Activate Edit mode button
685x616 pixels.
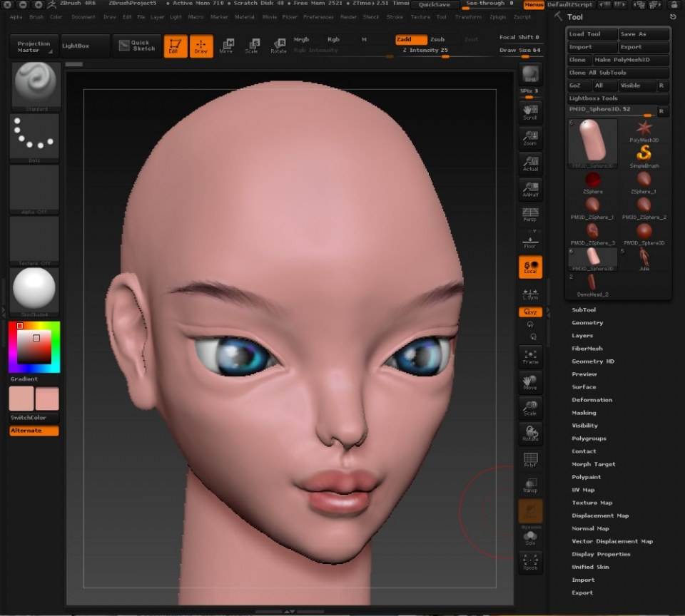click(x=176, y=46)
